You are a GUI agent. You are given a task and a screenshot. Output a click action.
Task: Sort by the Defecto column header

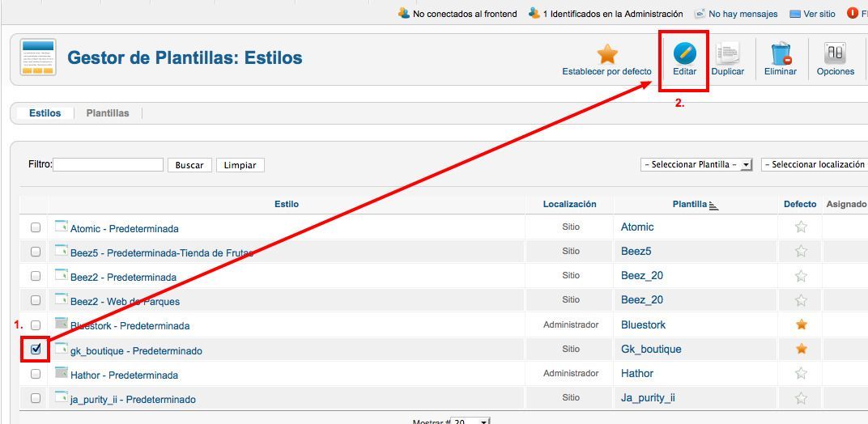click(x=800, y=204)
